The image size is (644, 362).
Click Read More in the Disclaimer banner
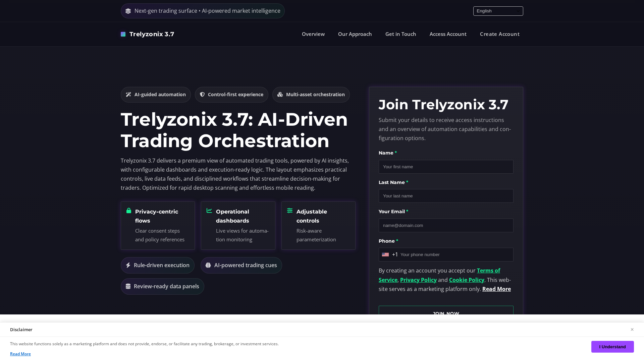pos(20,354)
